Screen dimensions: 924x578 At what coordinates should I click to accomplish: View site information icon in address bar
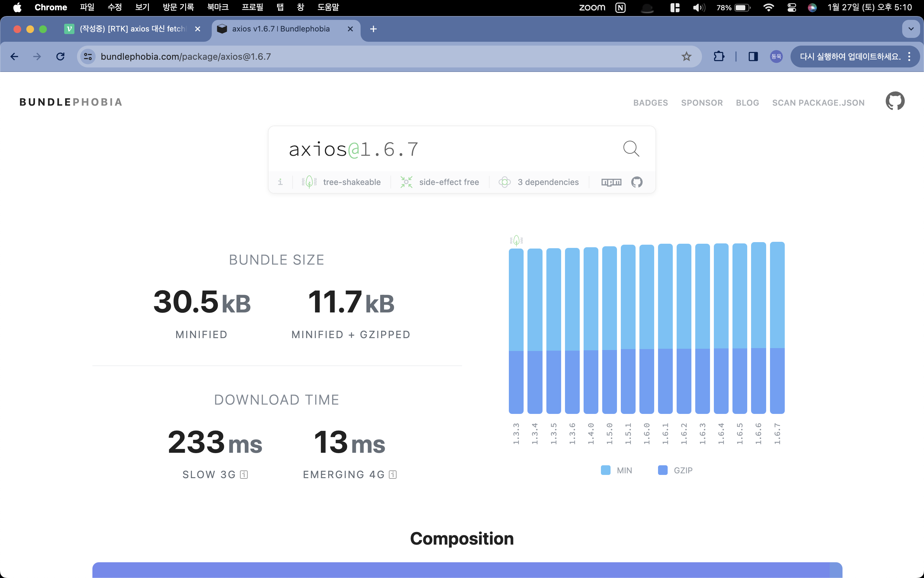click(x=88, y=57)
